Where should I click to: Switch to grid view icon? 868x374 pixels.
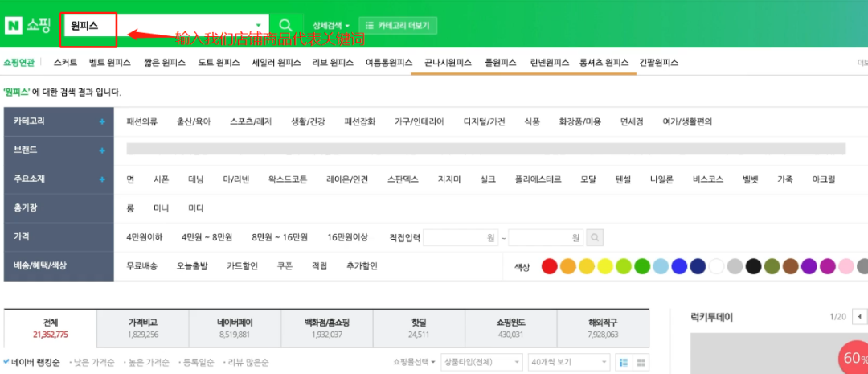(x=641, y=363)
